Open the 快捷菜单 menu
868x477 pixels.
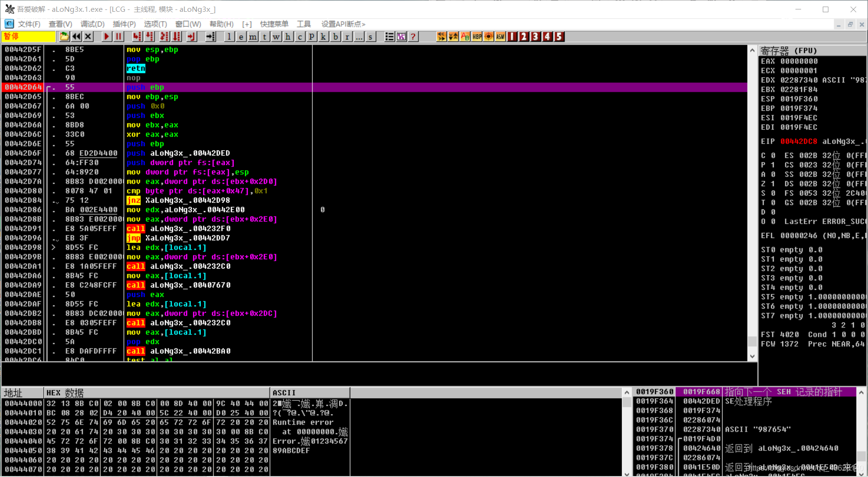click(x=274, y=24)
